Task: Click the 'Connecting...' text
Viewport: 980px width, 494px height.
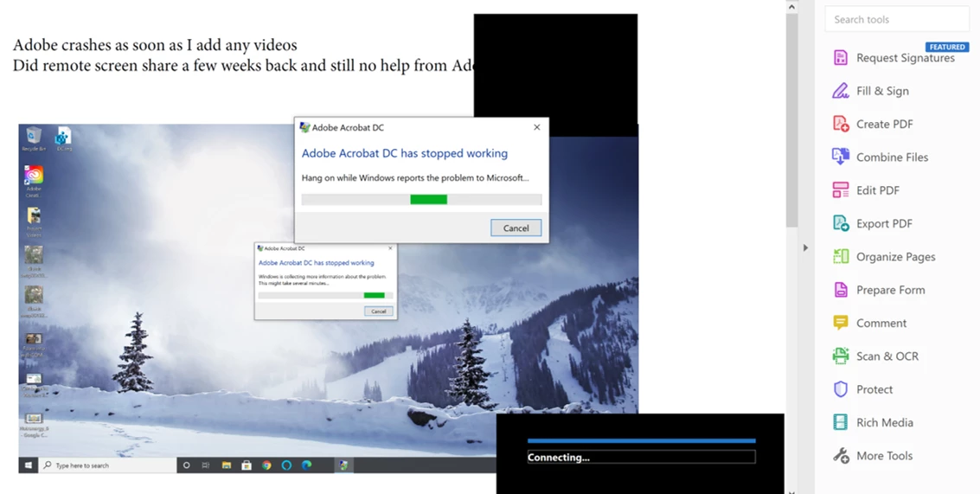Action: pos(558,457)
